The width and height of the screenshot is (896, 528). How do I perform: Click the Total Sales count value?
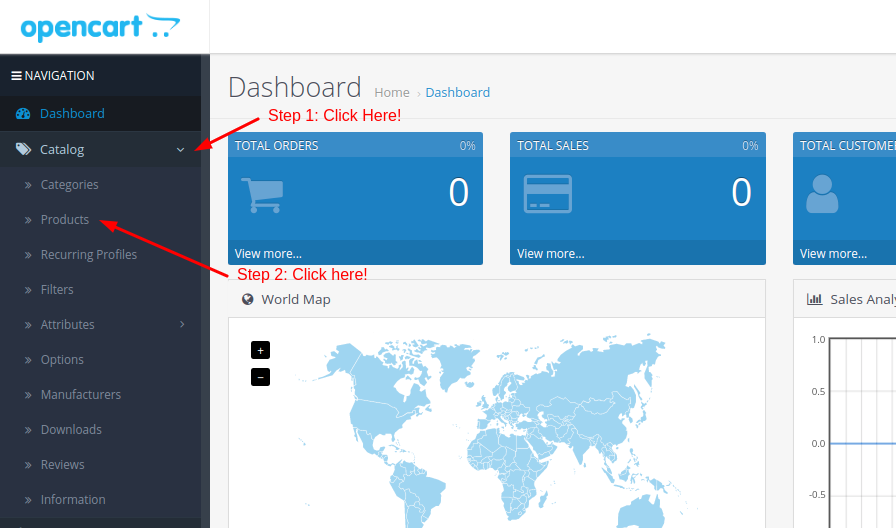click(742, 193)
